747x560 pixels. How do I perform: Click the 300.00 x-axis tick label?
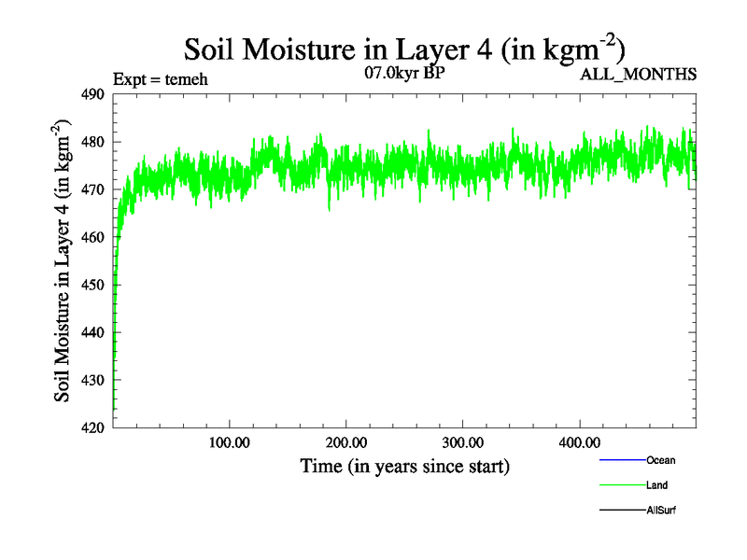tap(462, 441)
